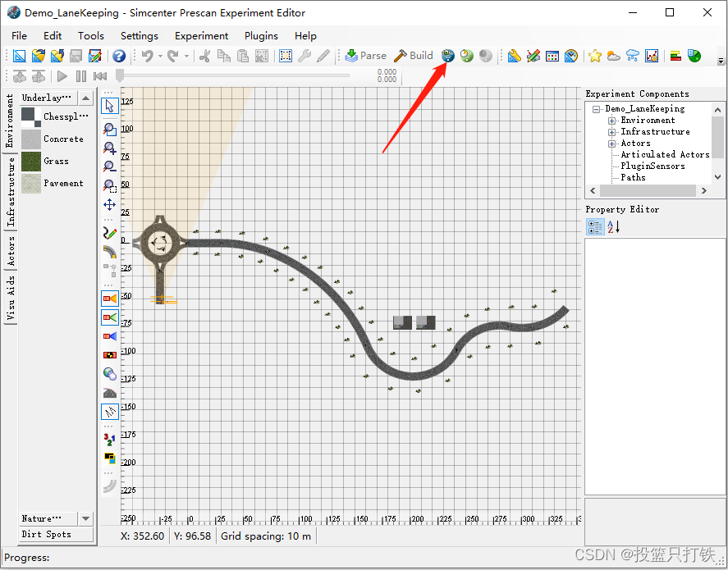Click the Pause simulation button
This screenshot has height=570, width=728.
(x=81, y=76)
